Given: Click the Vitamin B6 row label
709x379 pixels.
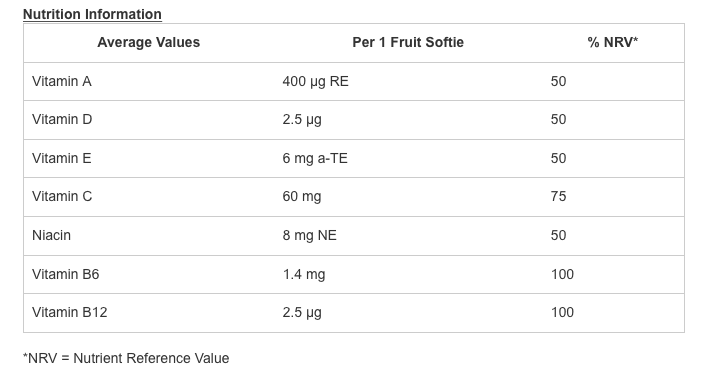Looking at the screenshot, I should pos(66,274).
